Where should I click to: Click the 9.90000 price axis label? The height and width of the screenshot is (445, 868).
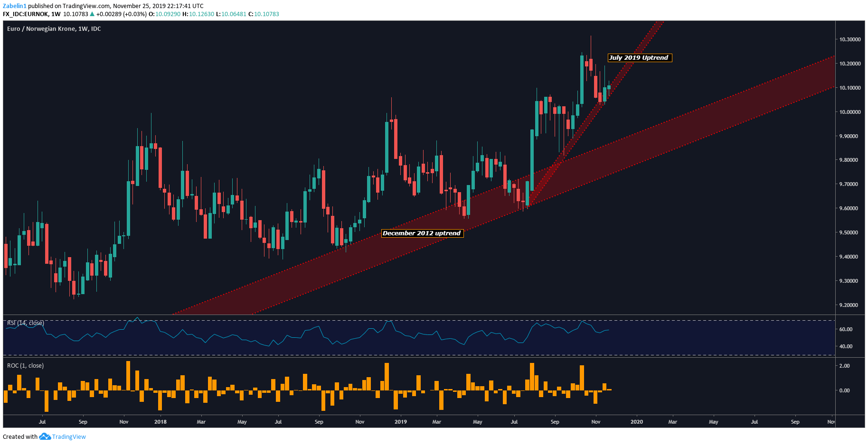pos(849,136)
